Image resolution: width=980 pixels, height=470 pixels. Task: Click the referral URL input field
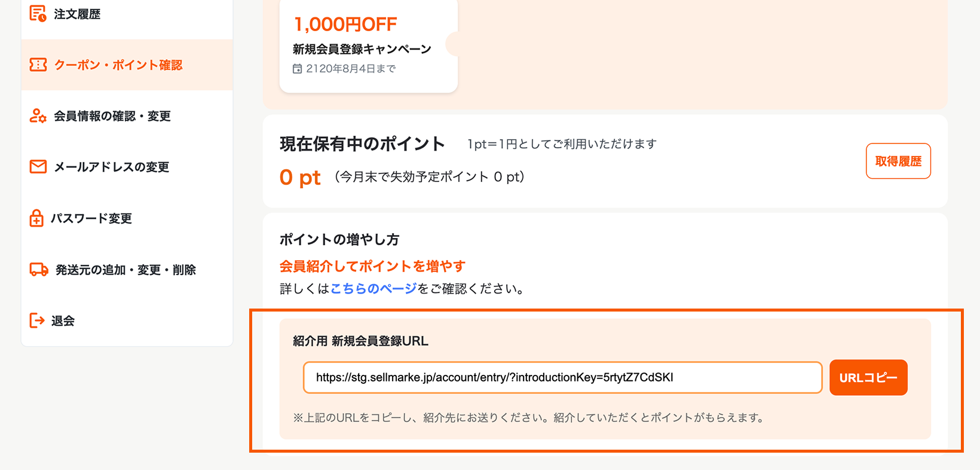click(562, 377)
